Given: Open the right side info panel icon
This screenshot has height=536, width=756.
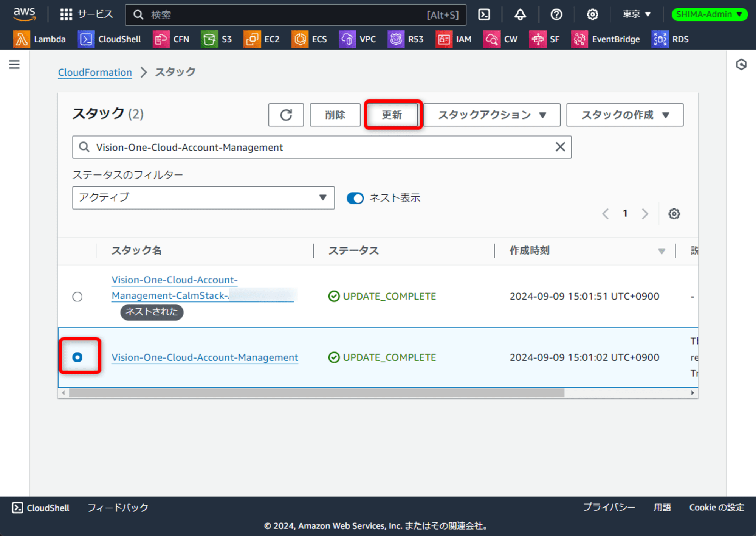Looking at the screenshot, I should point(741,64).
